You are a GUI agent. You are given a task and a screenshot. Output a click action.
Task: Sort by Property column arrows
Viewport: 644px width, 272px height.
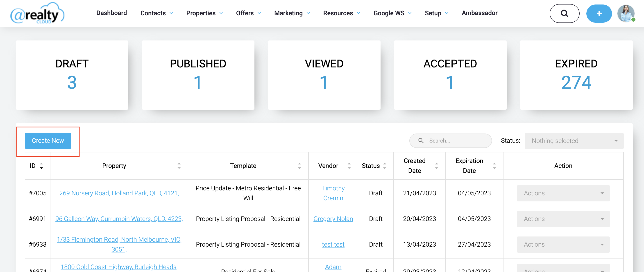point(179,166)
